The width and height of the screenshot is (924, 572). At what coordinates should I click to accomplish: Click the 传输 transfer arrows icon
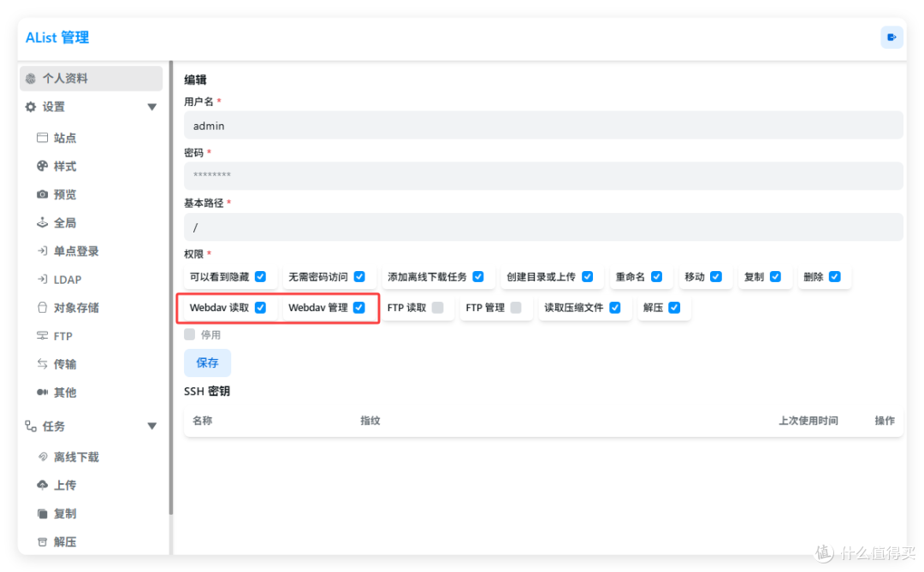42,364
